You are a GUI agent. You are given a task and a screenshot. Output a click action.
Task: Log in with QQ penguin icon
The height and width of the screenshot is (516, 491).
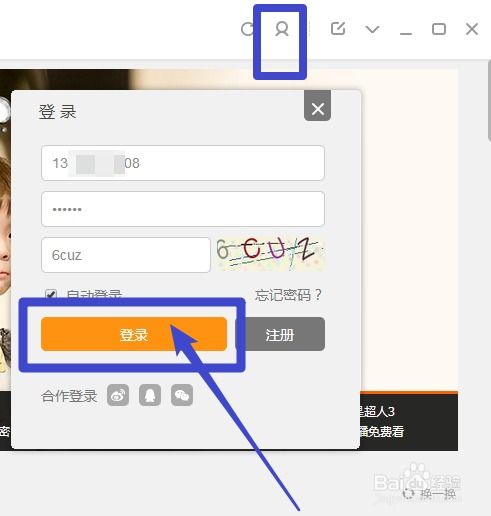coord(150,395)
